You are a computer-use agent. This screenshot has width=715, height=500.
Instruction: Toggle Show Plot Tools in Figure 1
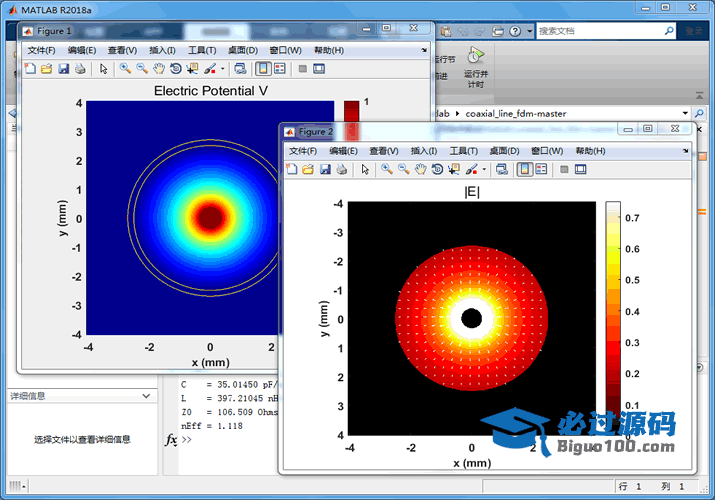pyautogui.click(x=319, y=69)
